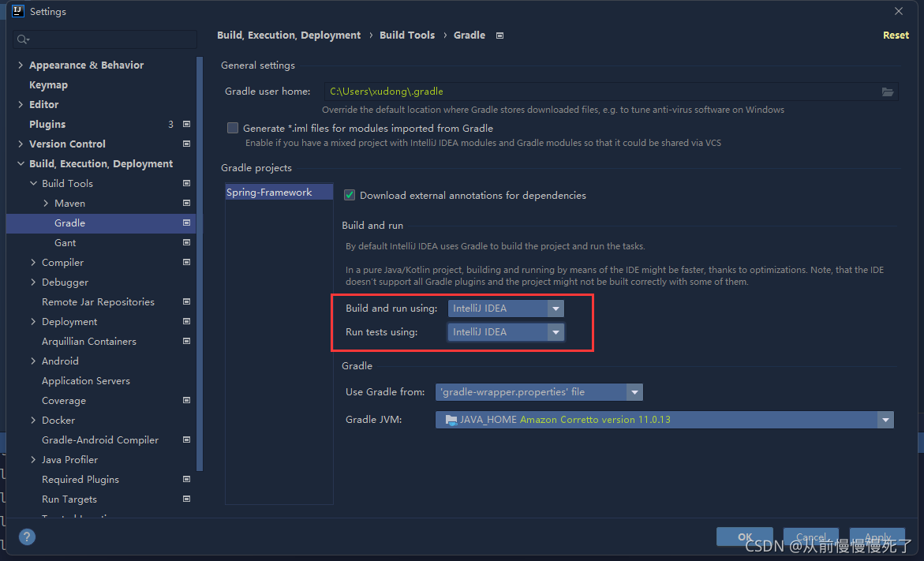Click the folder browse icon for Gradle user home

[x=888, y=92]
